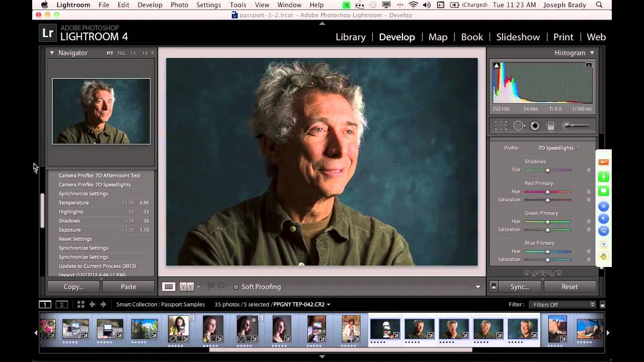Hide the filmstrip with bottom arrow
The width and height of the screenshot is (644, 362).
pyautogui.click(x=322, y=356)
